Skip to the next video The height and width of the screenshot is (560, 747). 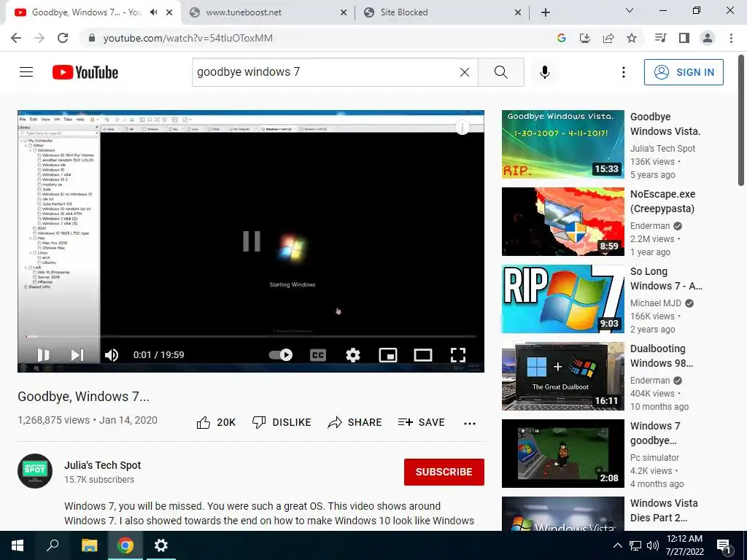coord(77,355)
